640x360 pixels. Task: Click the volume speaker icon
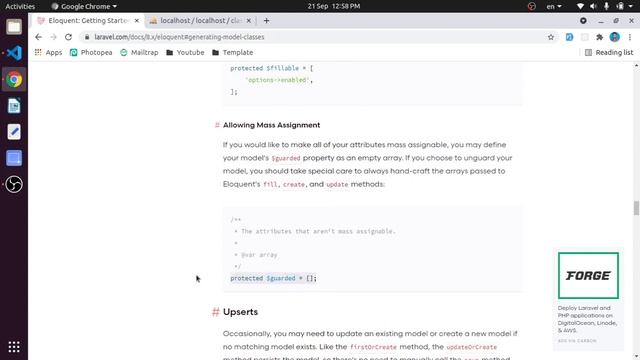pos(593,6)
